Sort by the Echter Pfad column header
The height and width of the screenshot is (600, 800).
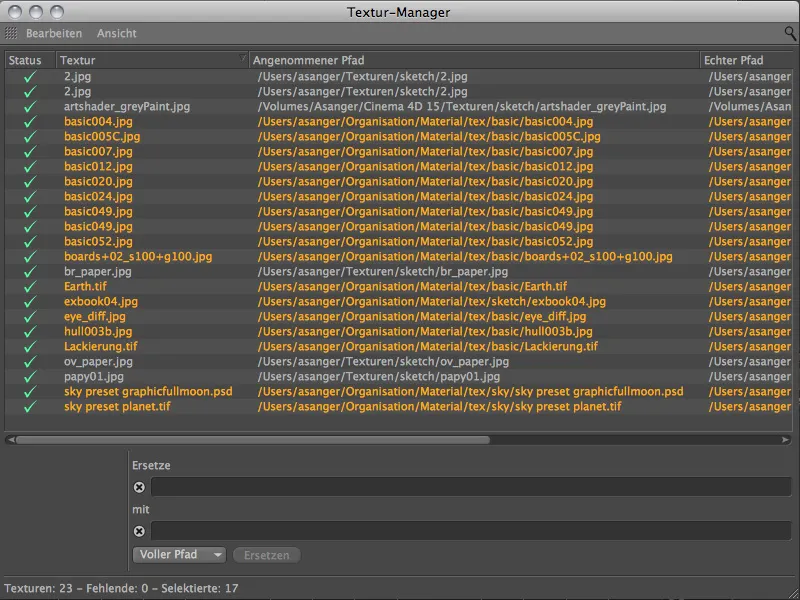pyautogui.click(x=747, y=60)
